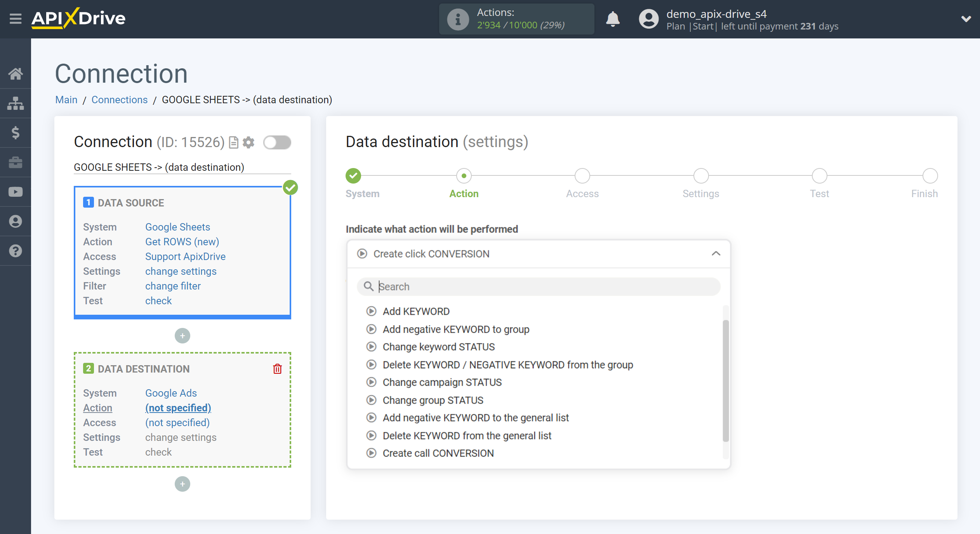Delete the data destination block
Image resolution: width=980 pixels, height=534 pixels.
click(x=277, y=369)
